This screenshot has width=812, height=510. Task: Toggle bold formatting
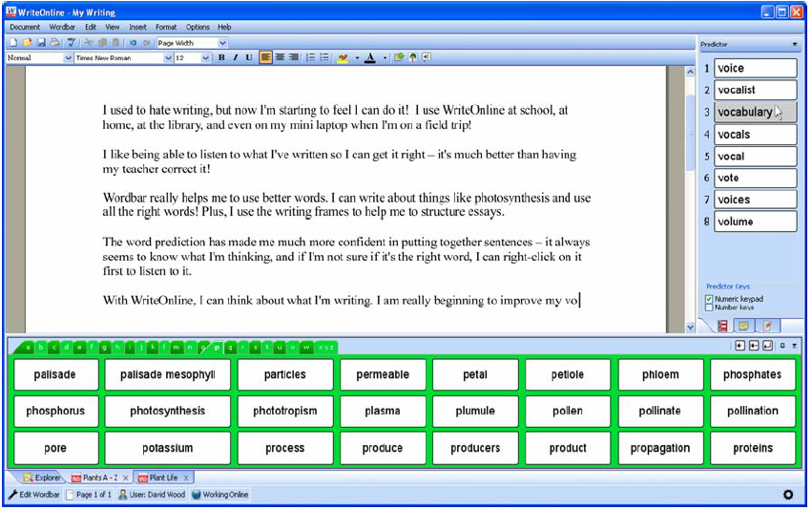click(x=221, y=57)
